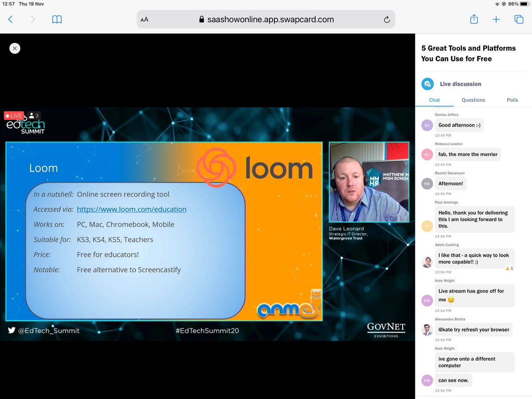Click Paul Jennings' PJ avatar
Screen dimensions: 532x399
click(427, 226)
